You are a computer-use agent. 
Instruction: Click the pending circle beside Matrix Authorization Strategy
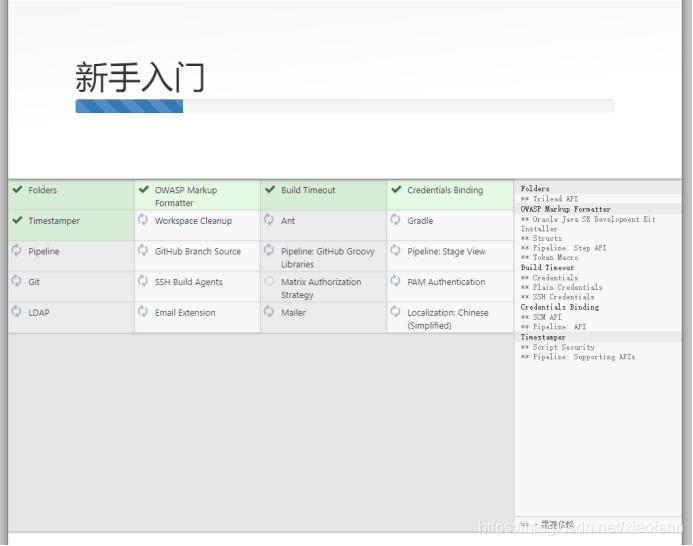pos(269,281)
